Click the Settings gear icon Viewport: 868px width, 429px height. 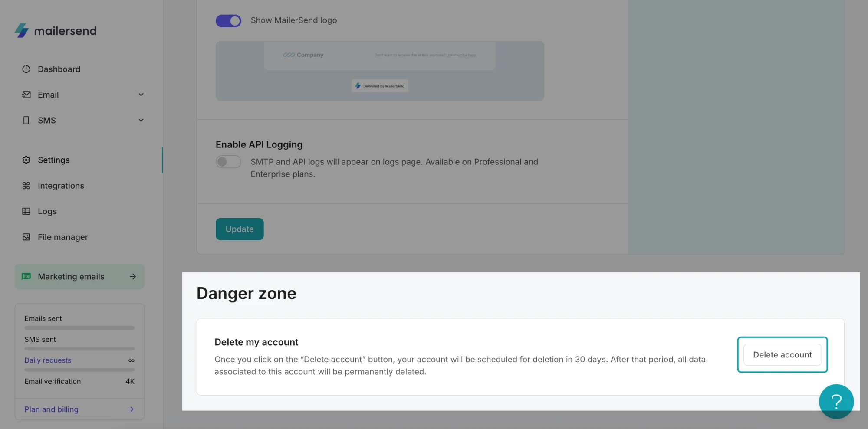click(x=26, y=160)
